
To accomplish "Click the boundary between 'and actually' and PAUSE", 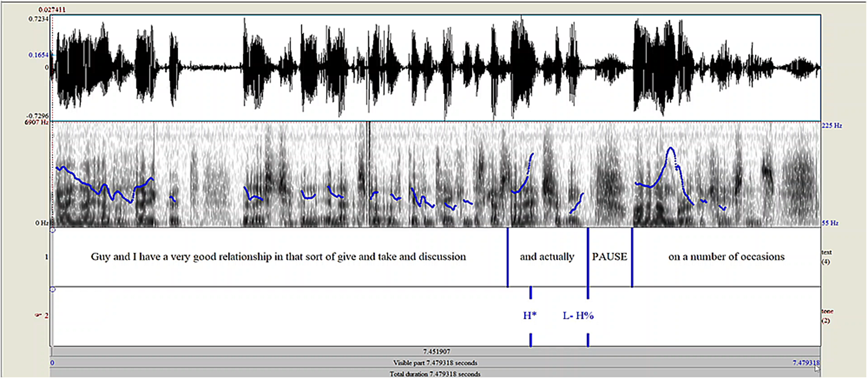I will point(588,257).
